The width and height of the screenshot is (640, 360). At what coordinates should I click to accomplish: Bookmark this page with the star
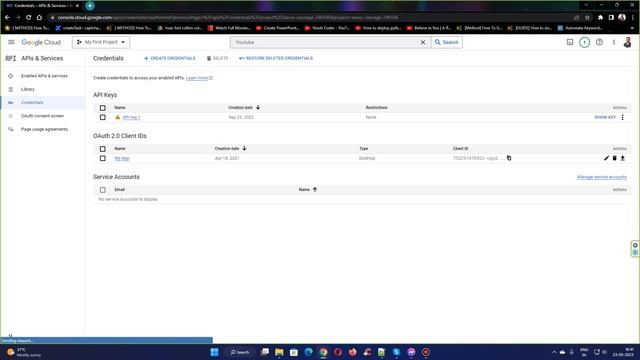coord(587,18)
